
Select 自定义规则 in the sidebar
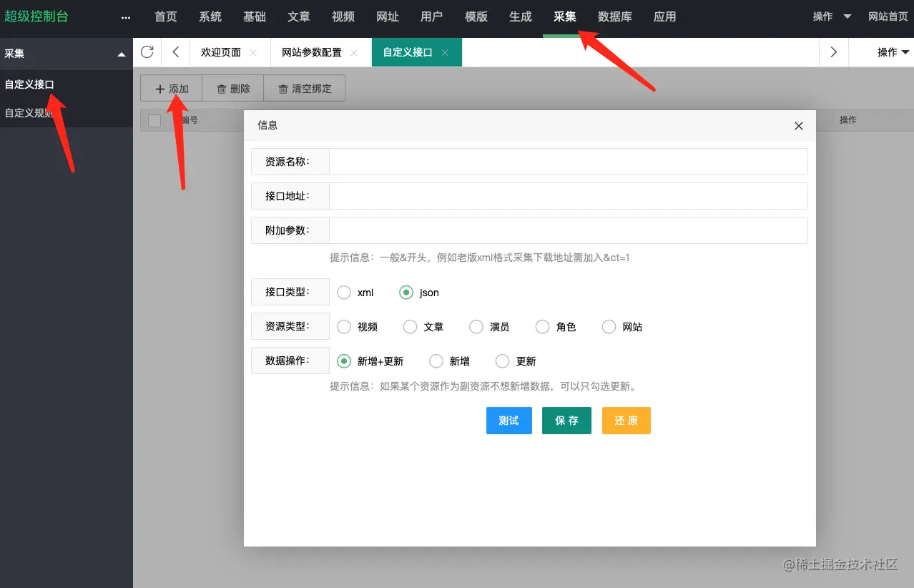coord(29,113)
